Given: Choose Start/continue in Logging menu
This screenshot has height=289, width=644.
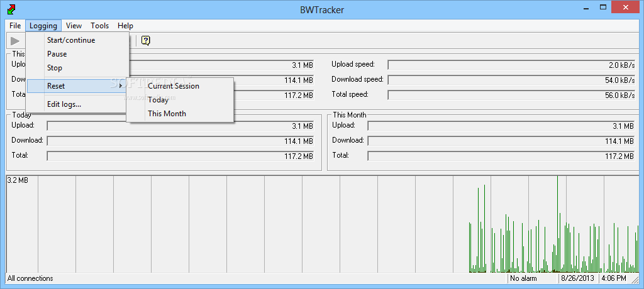Looking at the screenshot, I should click(78, 40).
